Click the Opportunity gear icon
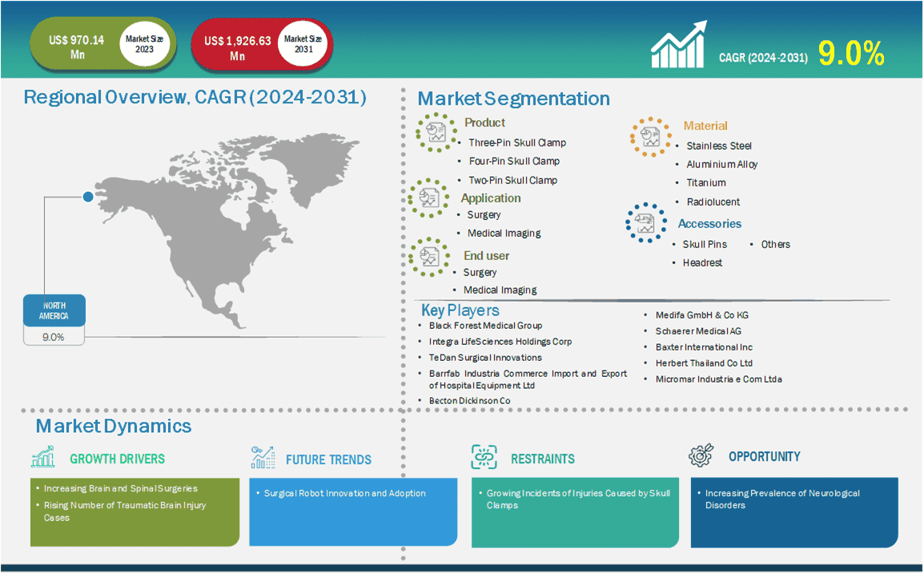The height and width of the screenshot is (573, 924). coord(701,456)
